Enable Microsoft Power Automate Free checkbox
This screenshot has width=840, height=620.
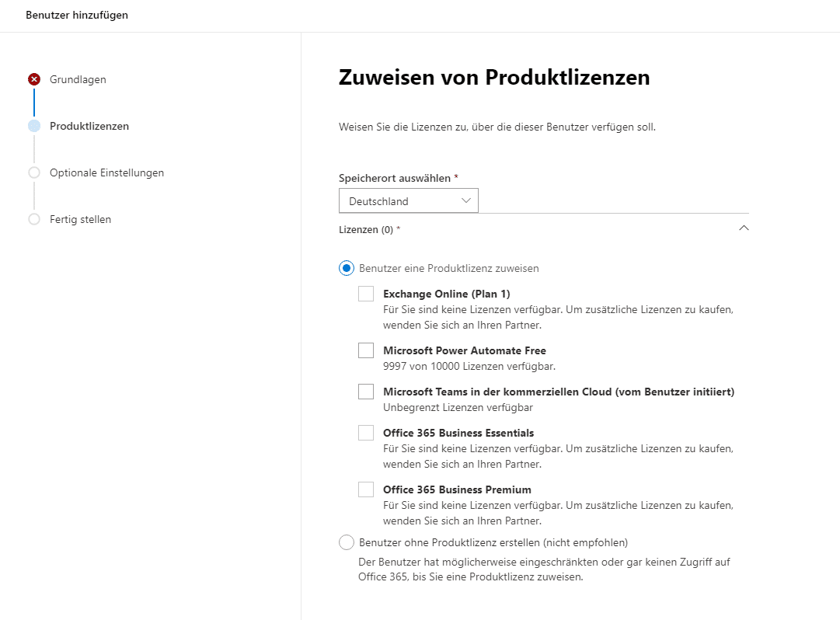366,350
